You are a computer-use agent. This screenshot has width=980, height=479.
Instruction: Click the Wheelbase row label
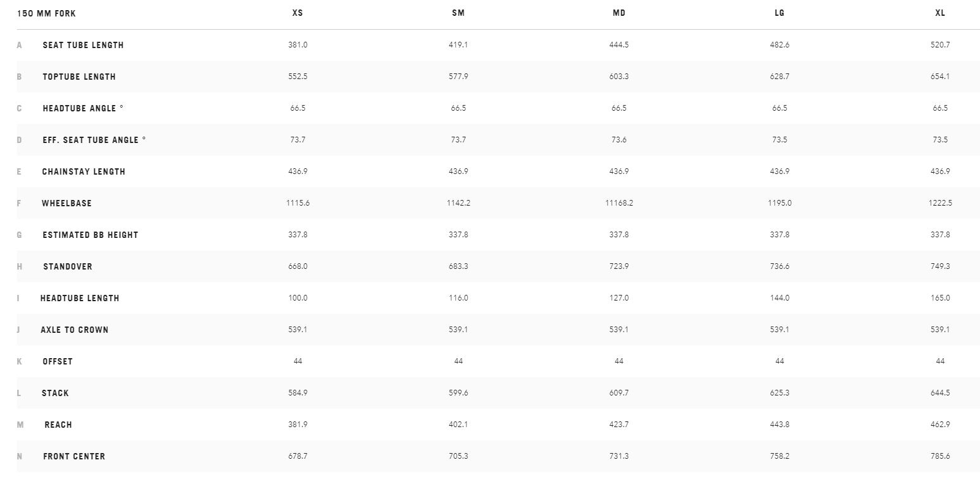(x=66, y=203)
